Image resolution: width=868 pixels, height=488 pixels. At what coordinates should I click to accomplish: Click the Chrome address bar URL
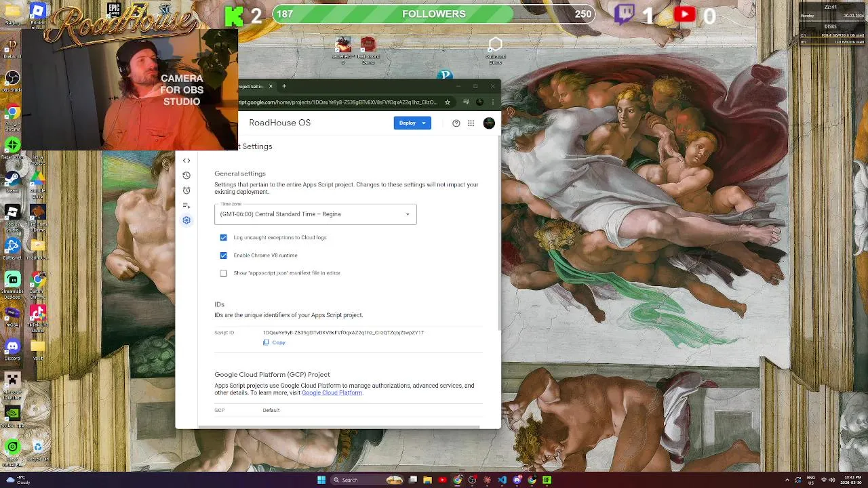pos(338,102)
